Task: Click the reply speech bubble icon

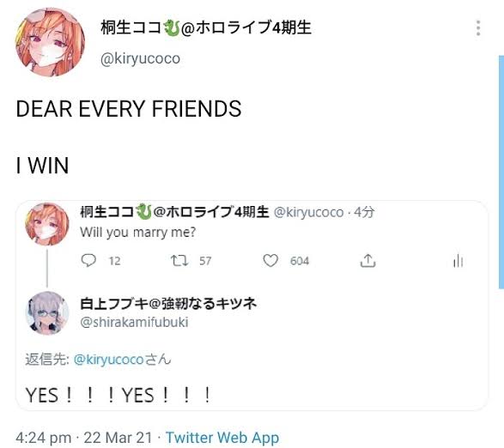Action: pos(88,260)
